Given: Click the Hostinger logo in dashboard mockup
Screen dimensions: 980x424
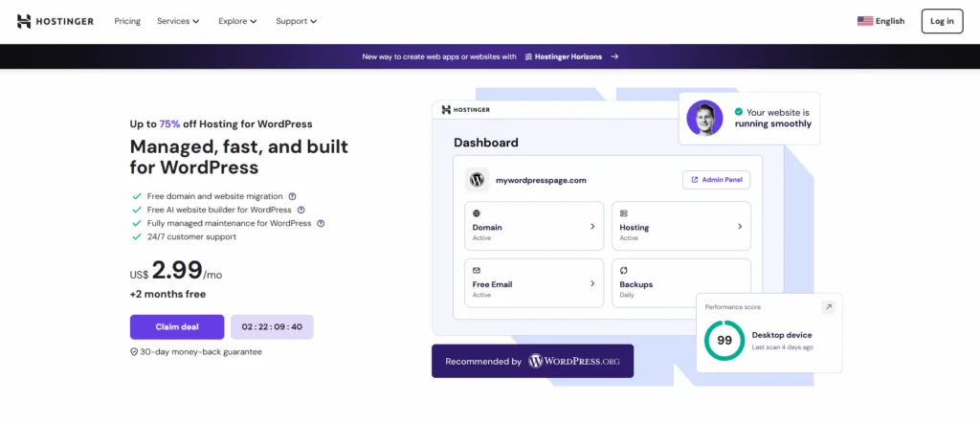Looking at the screenshot, I should 466,109.
